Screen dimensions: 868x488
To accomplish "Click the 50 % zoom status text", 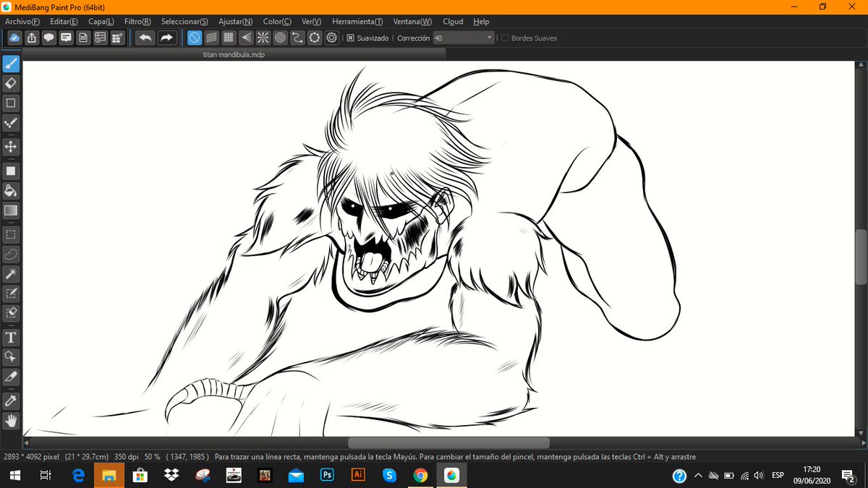I will (152, 457).
